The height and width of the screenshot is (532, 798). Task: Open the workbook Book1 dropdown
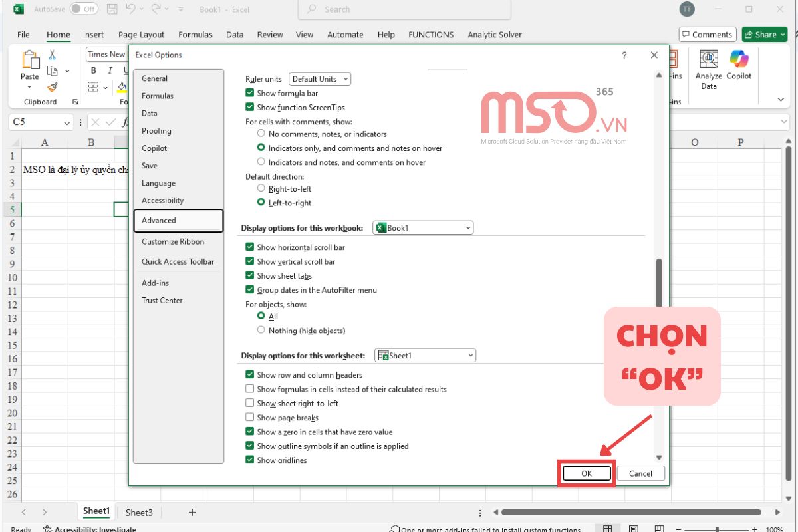(423, 228)
